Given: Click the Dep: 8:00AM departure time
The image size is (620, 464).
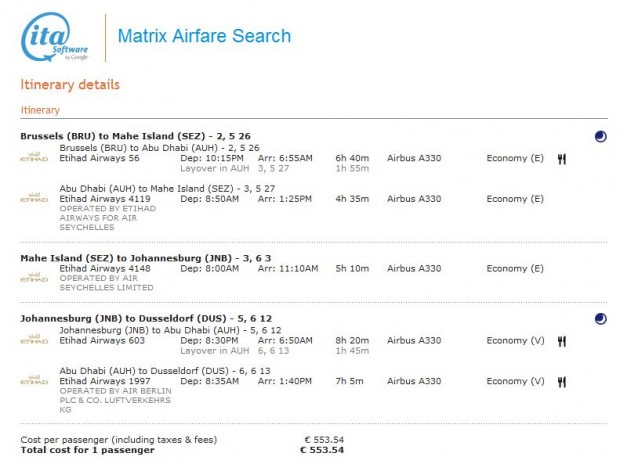Looking at the screenshot, I should pos(210,269).
